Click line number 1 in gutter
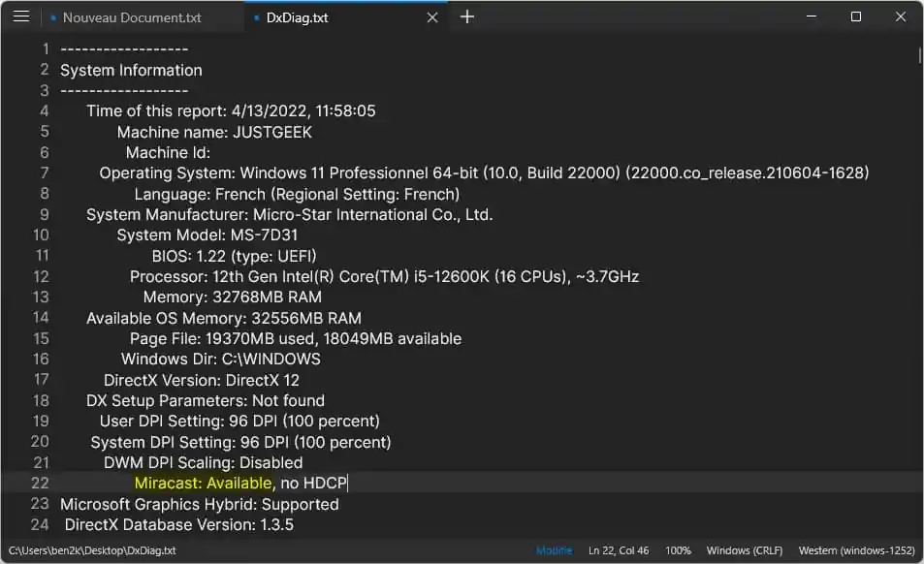 46,48
